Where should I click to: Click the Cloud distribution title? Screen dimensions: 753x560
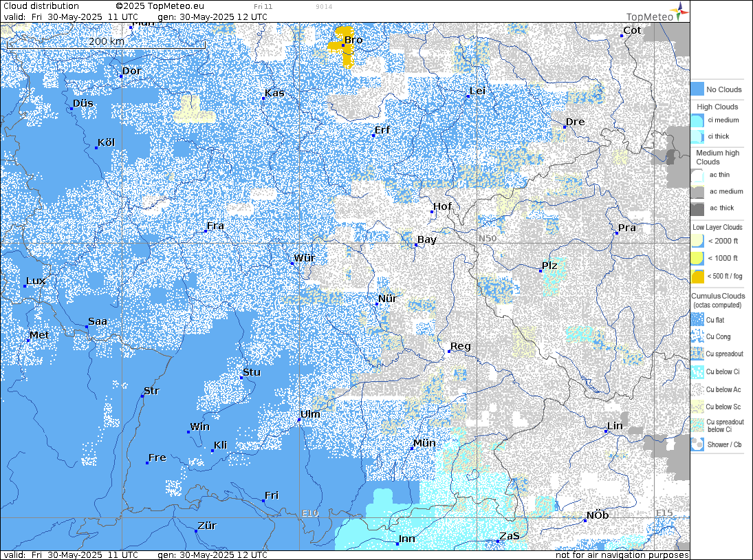click(x=41, y=6)
